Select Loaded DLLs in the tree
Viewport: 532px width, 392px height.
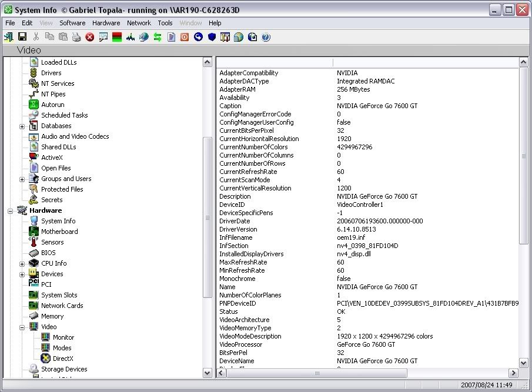coord(59,62)
